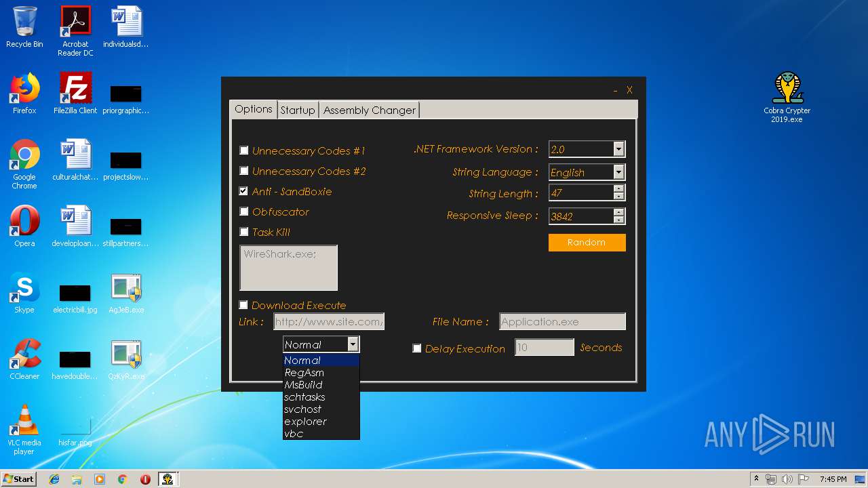This screenshot has width=868, height=488.
Task: Pick svchost injection option
Action: [x=321, y=409]
